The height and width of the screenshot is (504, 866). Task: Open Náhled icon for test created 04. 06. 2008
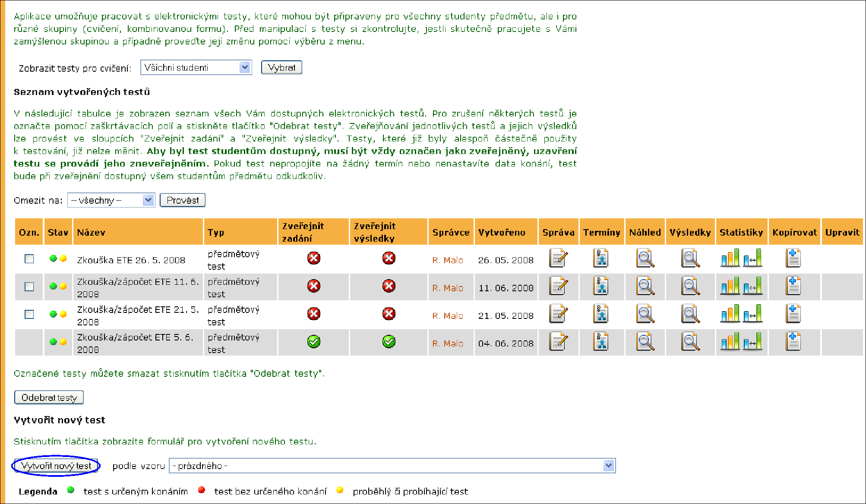pyautogui.click(x=645, y=342)
